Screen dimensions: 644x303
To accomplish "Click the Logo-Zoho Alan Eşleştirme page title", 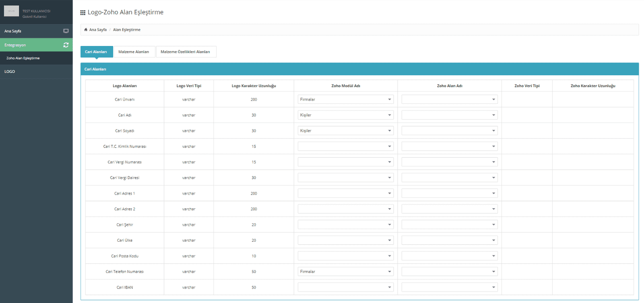I will tap(126, 12).
